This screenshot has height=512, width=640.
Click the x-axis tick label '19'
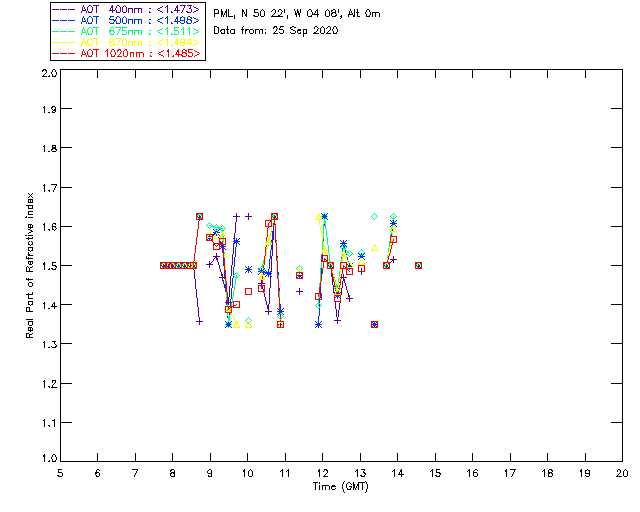click(585, 473)
